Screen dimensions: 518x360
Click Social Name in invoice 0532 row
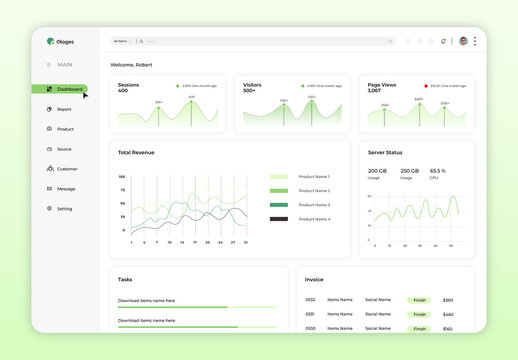[378, 300]
